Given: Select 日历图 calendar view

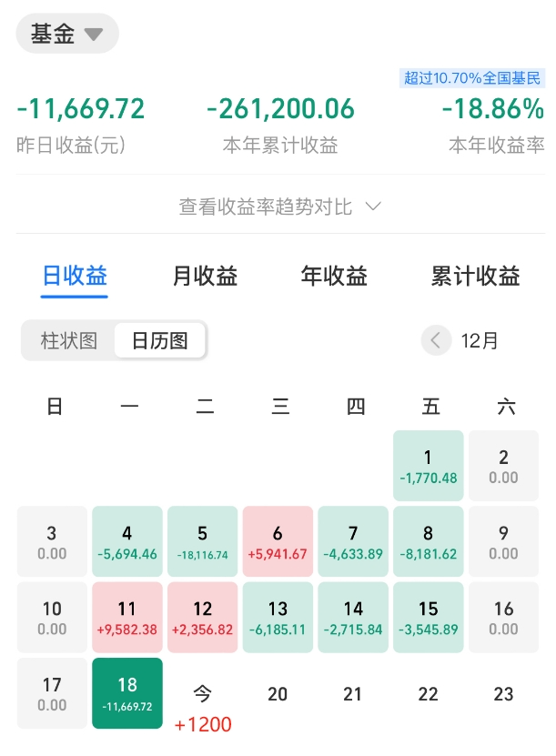Looking at the screenshot, I should (159, 341).
